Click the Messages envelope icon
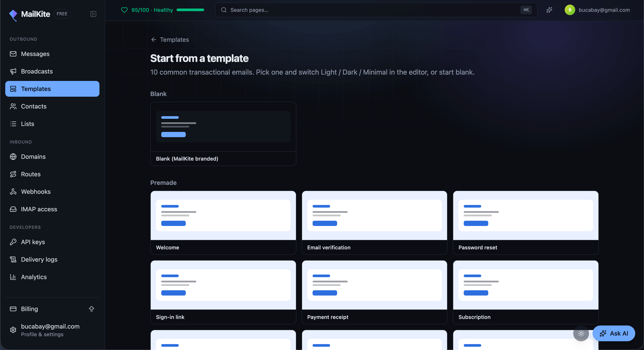 pos(13,54)
